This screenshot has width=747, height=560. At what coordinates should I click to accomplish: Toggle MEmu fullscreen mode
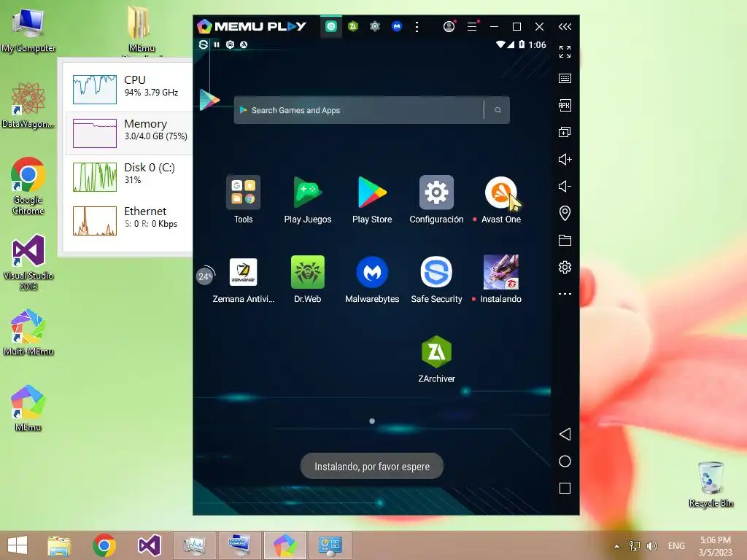pyautogui.click(x=565, y=52)
